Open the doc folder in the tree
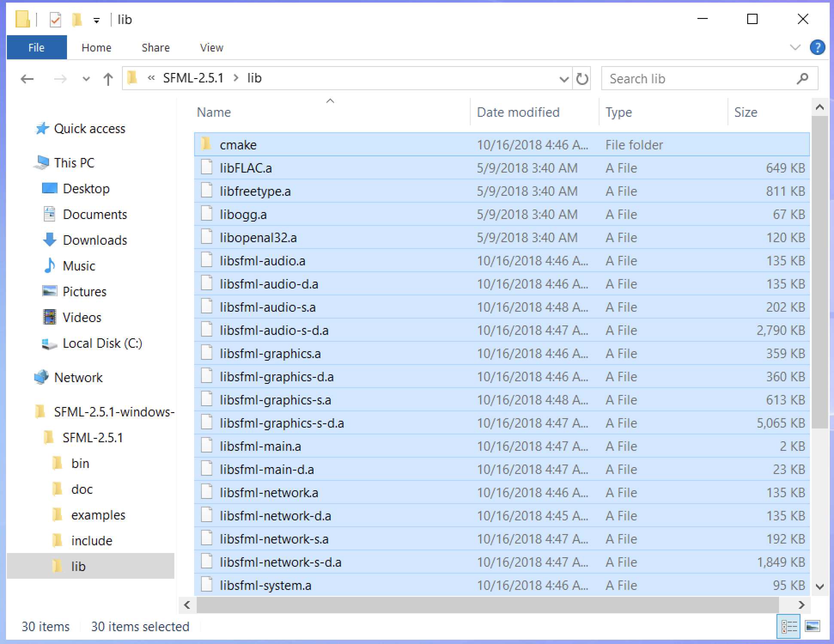This screenshot has width=834, height=644. click(82, 489)
